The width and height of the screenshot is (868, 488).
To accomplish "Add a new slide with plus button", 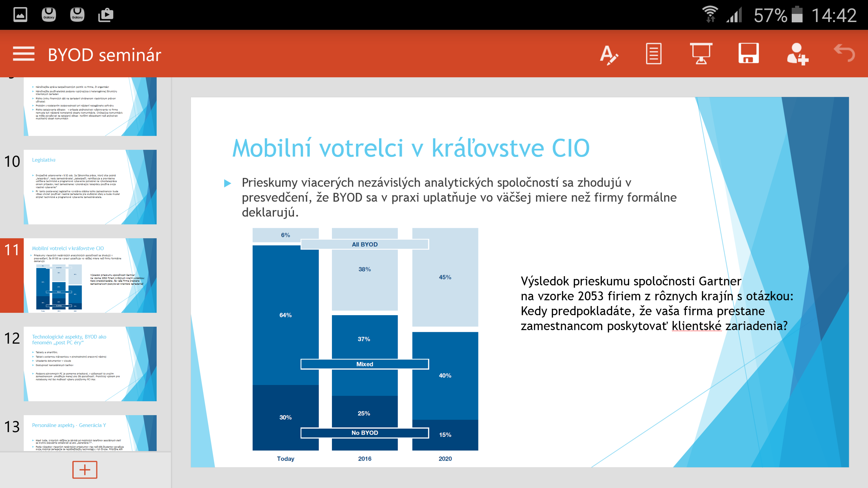I will coord(85,470).
